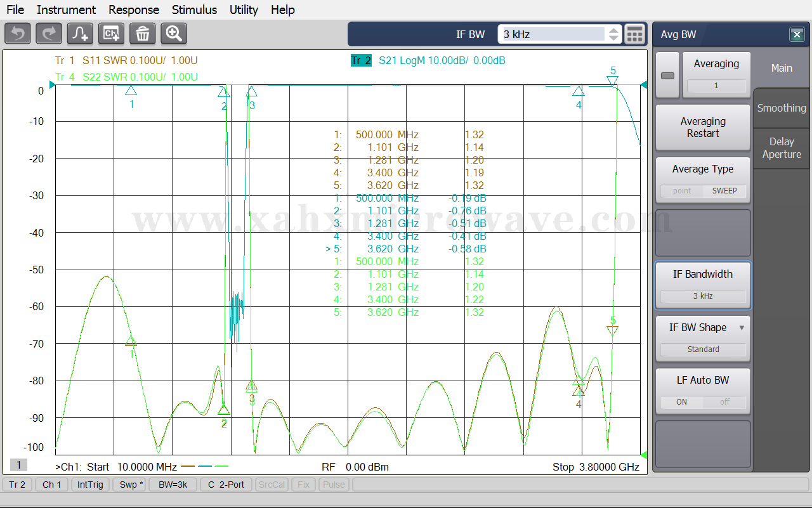This screenshot has width=812, height=508.
Task: Activate the zoom magnifier tool
Action: pos(174,34)
